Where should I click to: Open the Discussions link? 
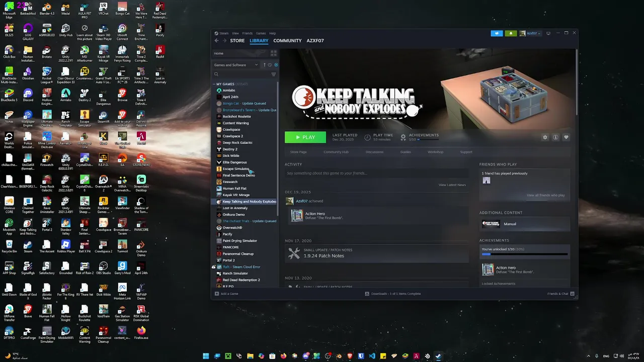[x=374, y=152]
